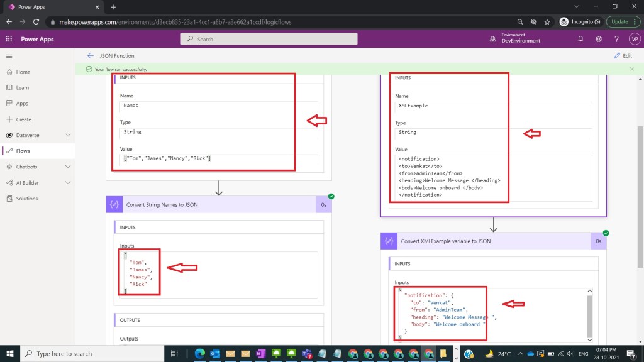Open the Solutions navigation item
644x362 pixels.
(26, 199)
